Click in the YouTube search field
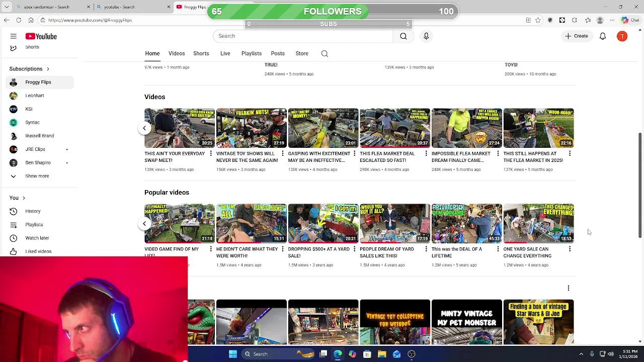Screen dimensions: 644x362 (303, 36)
